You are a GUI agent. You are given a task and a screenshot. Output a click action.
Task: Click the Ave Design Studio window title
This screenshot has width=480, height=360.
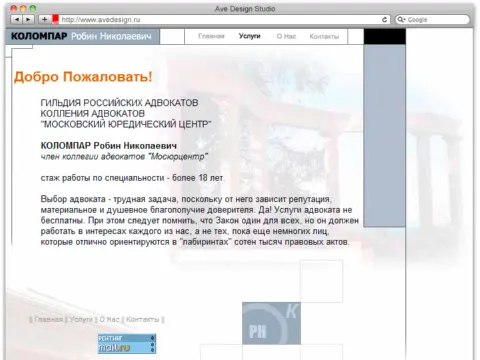(245, 9)
